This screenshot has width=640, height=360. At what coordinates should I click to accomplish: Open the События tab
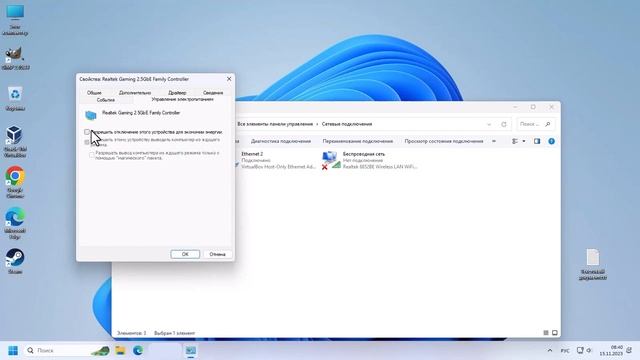pyautogui.click(x=106, y=100)
